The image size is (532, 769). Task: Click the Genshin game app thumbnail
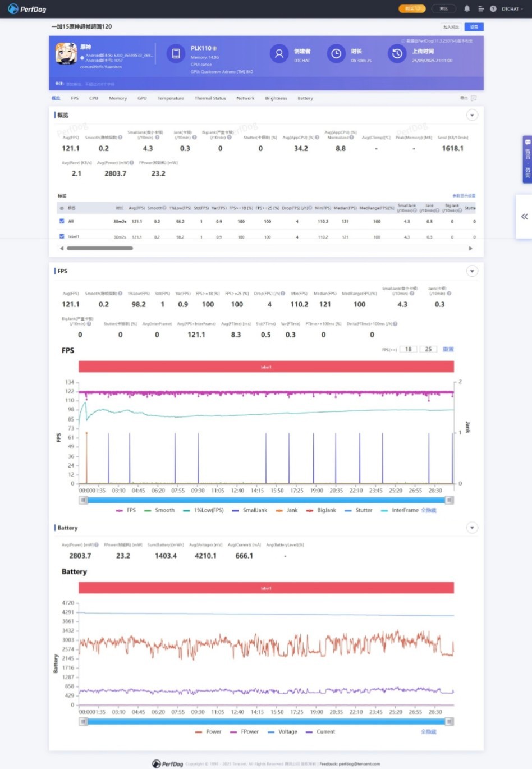tap(66, 54)
